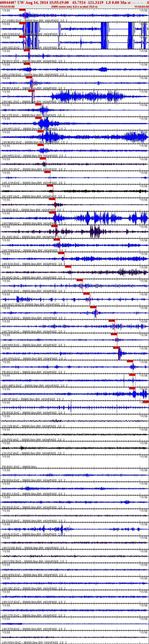Click the UW.FORK BHZ station label
The width and height of the screenshot is (149, 644).
click(35, 561)
